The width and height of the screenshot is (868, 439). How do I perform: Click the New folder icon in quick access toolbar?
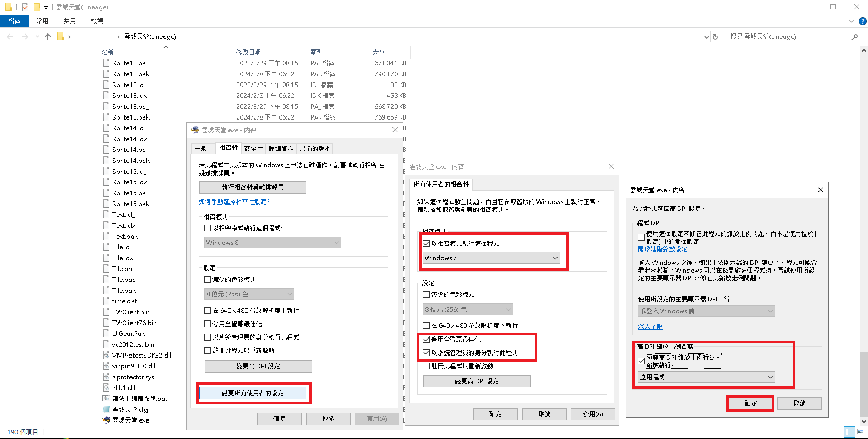click(x=37, y=7)
